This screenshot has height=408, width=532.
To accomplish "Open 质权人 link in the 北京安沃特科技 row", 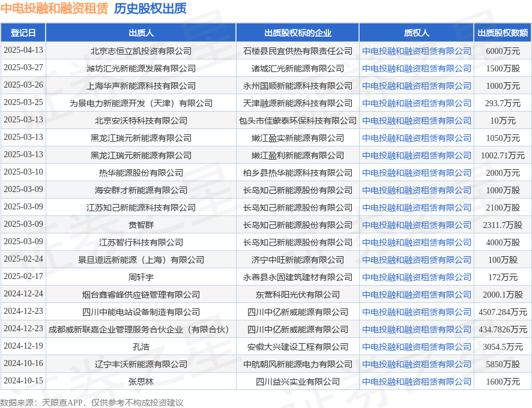I will point(417,121).
